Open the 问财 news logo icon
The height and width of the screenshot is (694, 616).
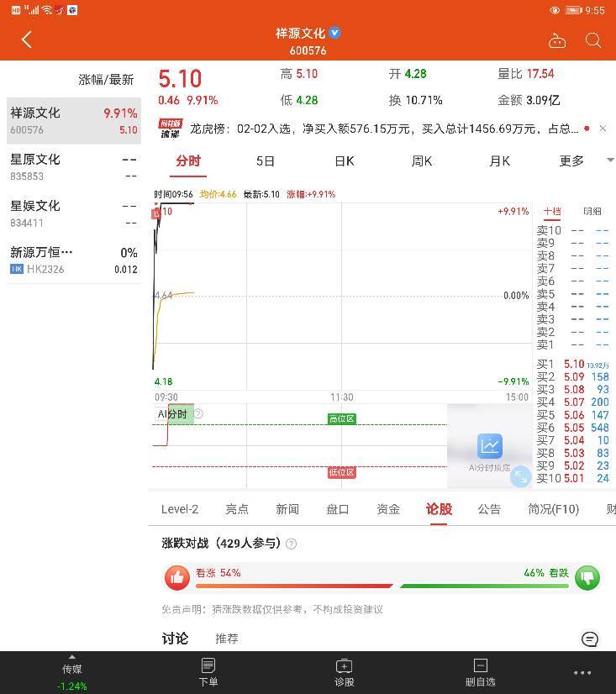pos(171,129)
